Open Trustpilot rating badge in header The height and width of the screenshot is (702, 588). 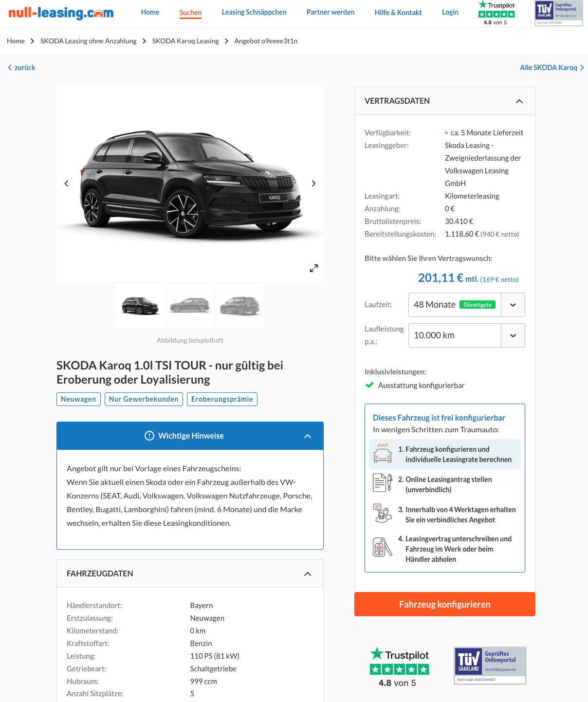[x=496, y=13]
